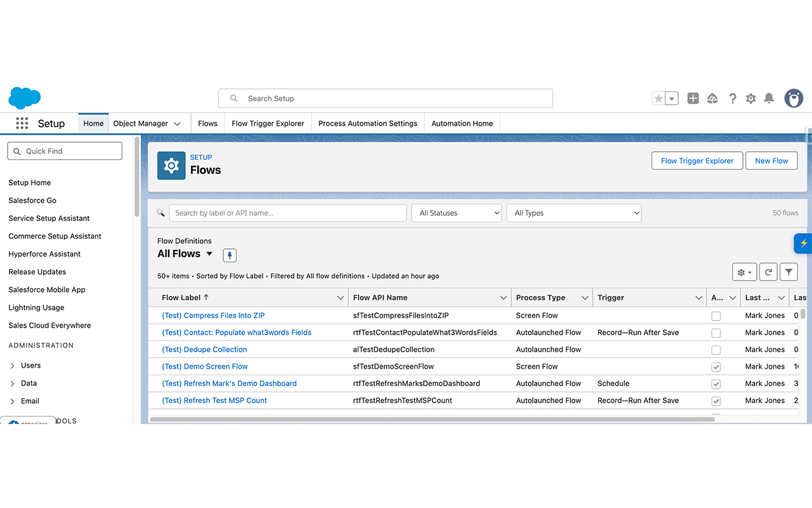This screenshot has height=508, width=812.
Task: Click the New Flow button
Action: pyautogui.click(x=771, y=161)
